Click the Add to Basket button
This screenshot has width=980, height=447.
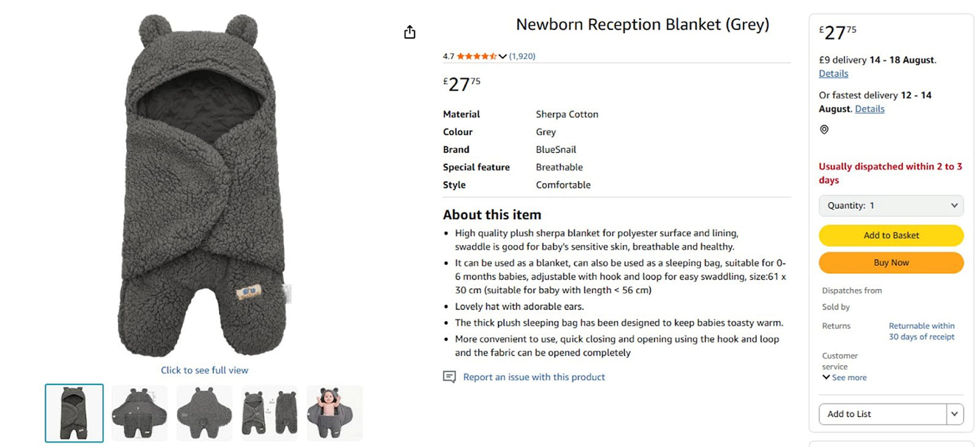pos(891,235)
